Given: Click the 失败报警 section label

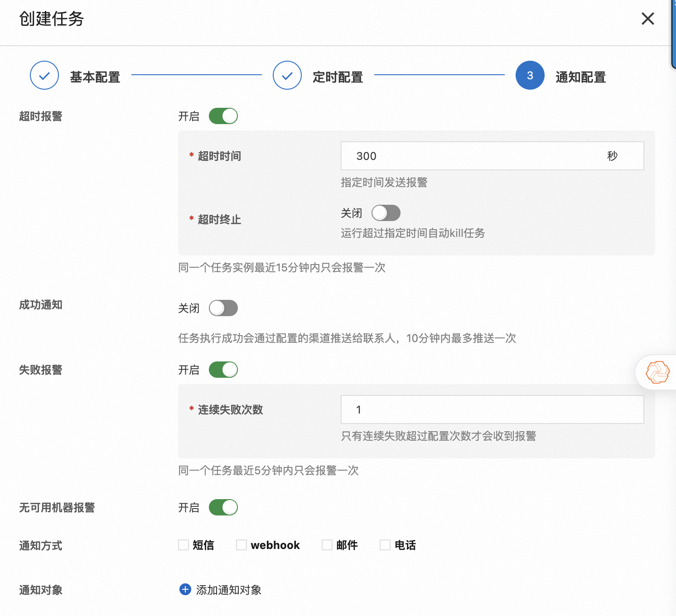Looking at the screenshot, I should 41,370.
